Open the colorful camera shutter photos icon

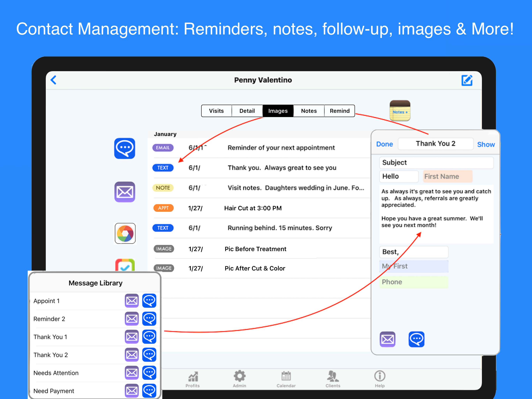(125, 233)
